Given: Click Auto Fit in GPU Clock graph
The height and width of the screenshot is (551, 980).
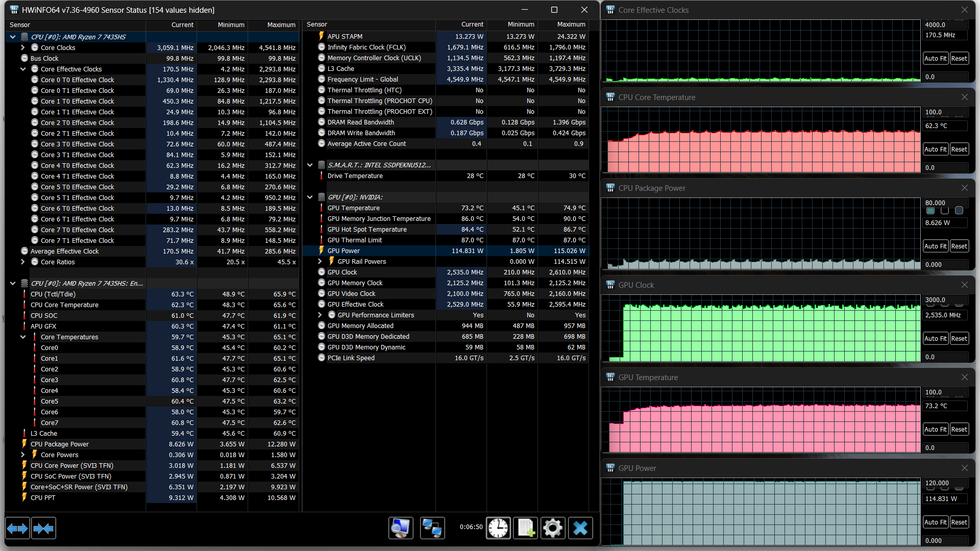Looking at the screenshot, I should click(935, 339).
